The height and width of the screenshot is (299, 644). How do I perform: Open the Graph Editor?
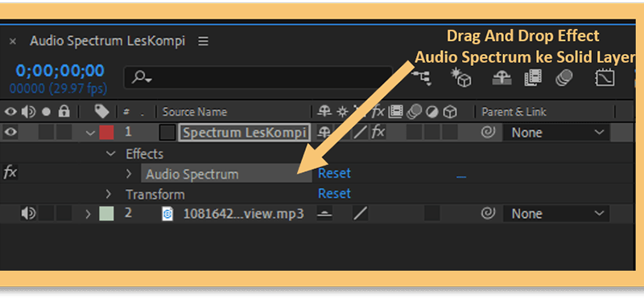pyautogui.click(x=605, y=77)
